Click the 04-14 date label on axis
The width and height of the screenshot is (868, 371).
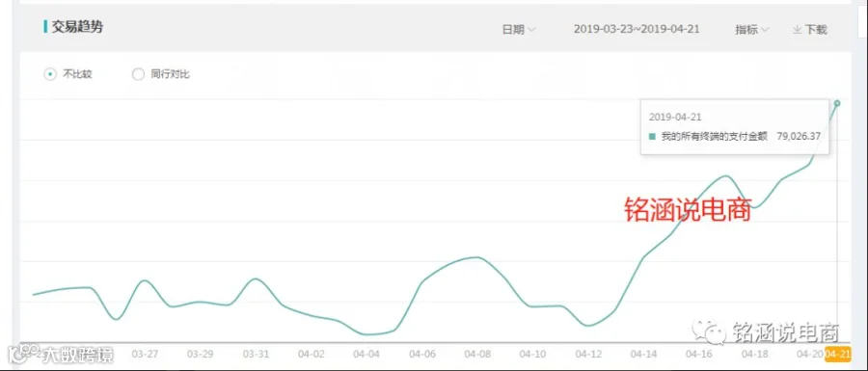click(x=644, y=354)
